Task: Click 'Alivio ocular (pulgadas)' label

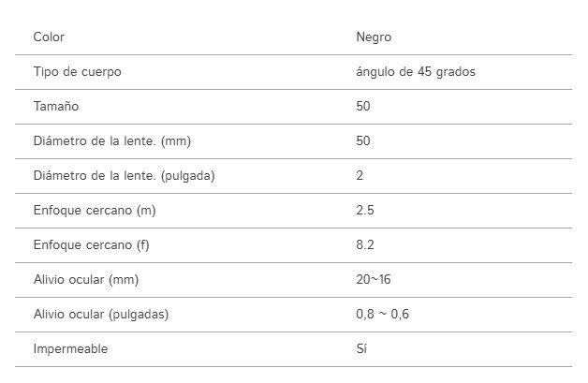Action: [x=101, y=314]
